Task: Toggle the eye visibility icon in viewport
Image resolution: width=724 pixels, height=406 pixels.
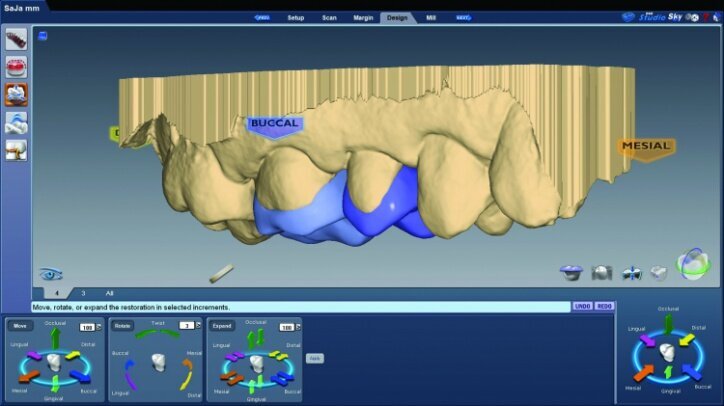Action: click(x=49, y=273)
